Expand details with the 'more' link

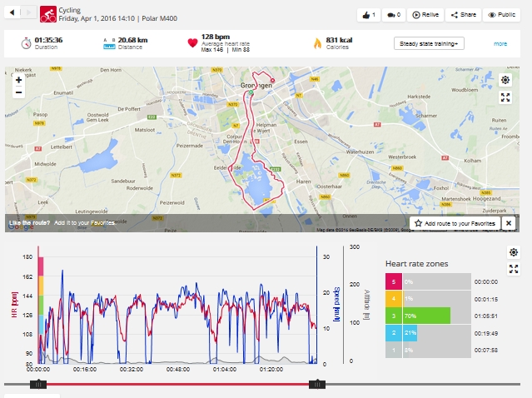(x=500, y=43)
